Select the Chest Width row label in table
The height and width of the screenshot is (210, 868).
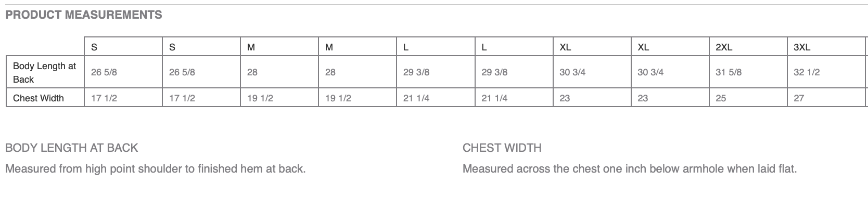click(45, 98)
